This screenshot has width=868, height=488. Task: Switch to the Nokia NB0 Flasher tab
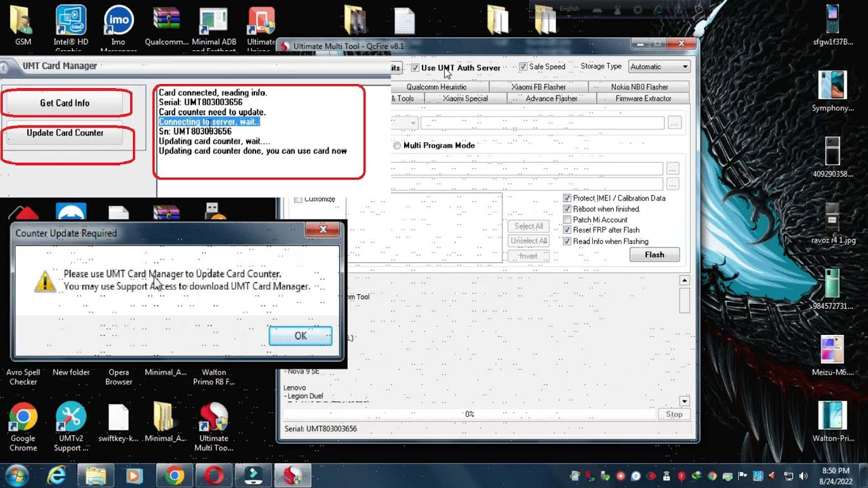point(639,87)
